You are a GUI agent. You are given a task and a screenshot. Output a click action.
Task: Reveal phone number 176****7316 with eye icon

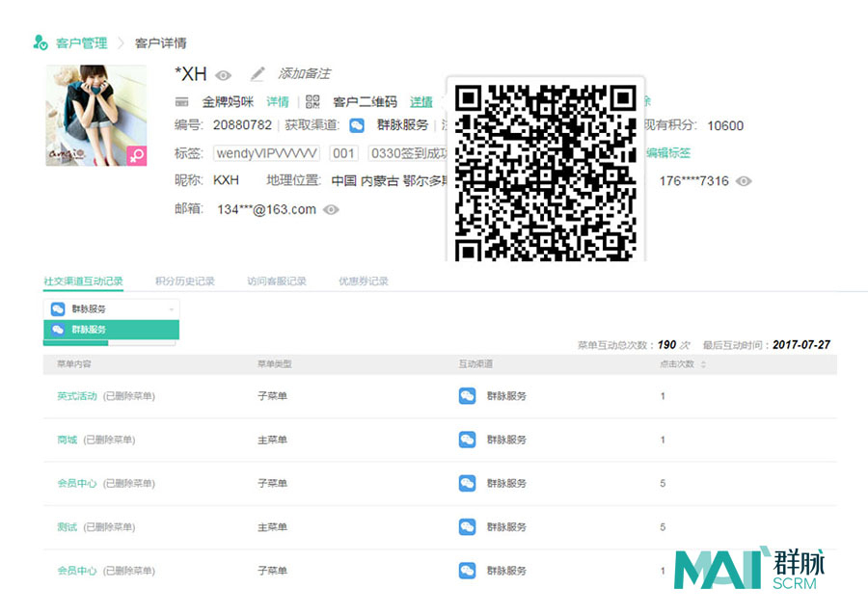(x=744, y=181)
